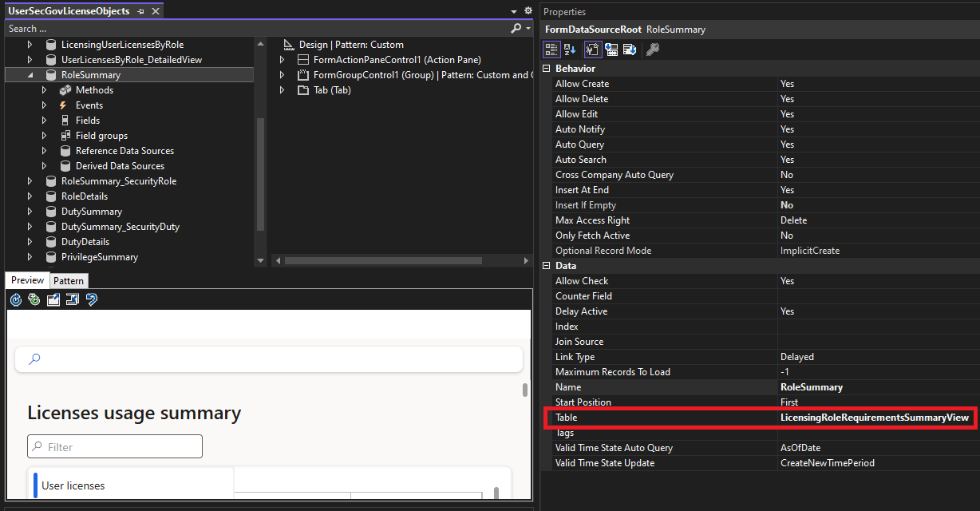Collapse the Behavior property category
Screen dimensions: 980x511
547,69
